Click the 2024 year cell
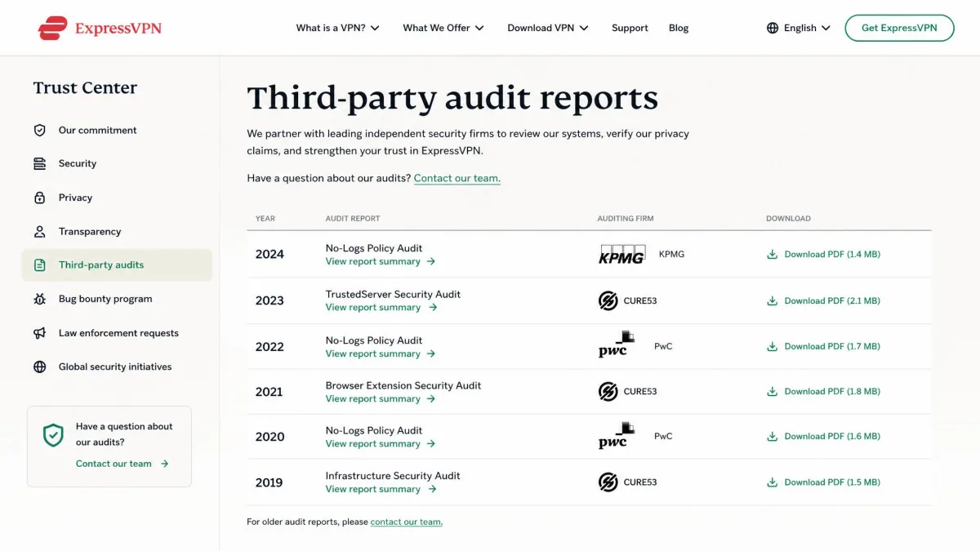Viewport: 980px width, 551px height. (269, 254)
